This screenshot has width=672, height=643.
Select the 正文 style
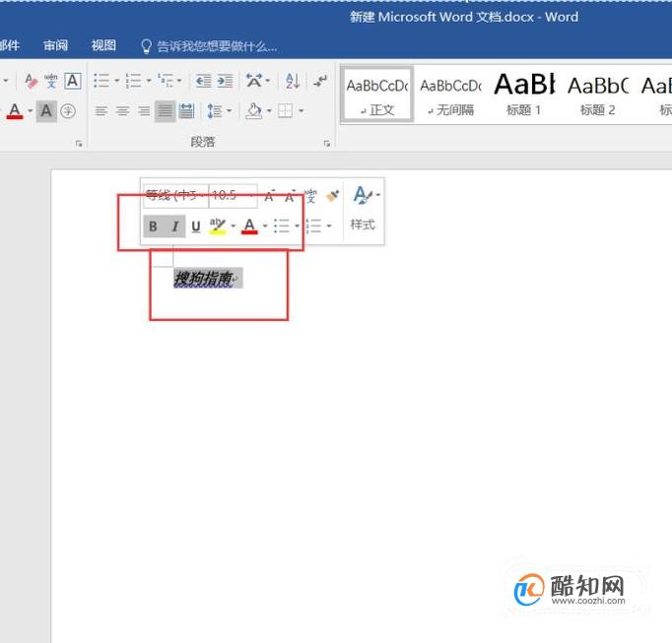click(377, 95)
